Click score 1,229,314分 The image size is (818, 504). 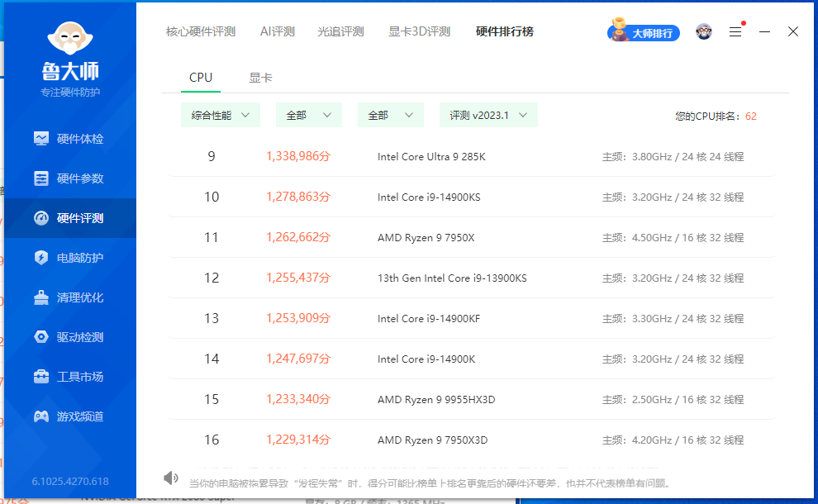tap(298, 440)
